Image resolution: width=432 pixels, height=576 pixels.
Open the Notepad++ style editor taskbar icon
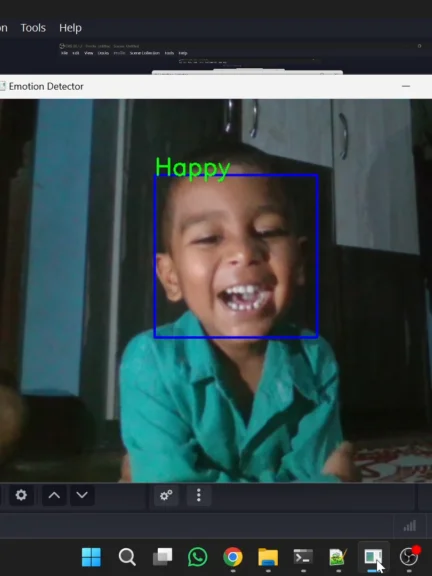click(338, 557)
